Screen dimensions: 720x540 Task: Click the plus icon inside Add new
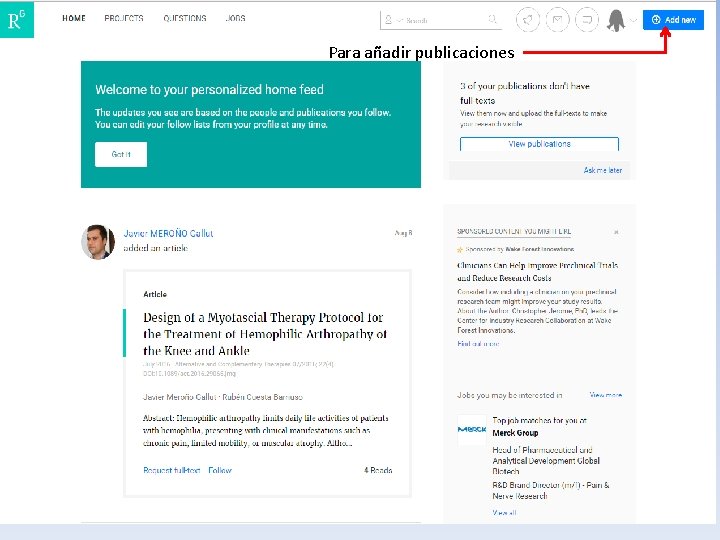[x=656, y=20]
